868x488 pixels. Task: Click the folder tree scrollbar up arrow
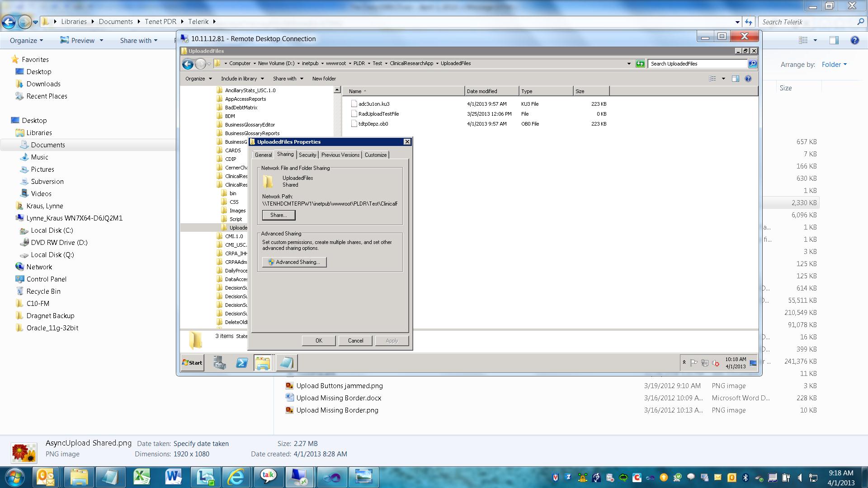(337, 90)
